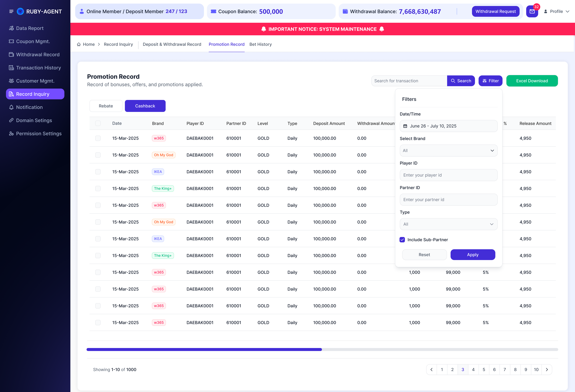Toggle select-all checkbox in table header
Image resolution: width=575 pixels, height=392 pixels.
tap(98, 123)
